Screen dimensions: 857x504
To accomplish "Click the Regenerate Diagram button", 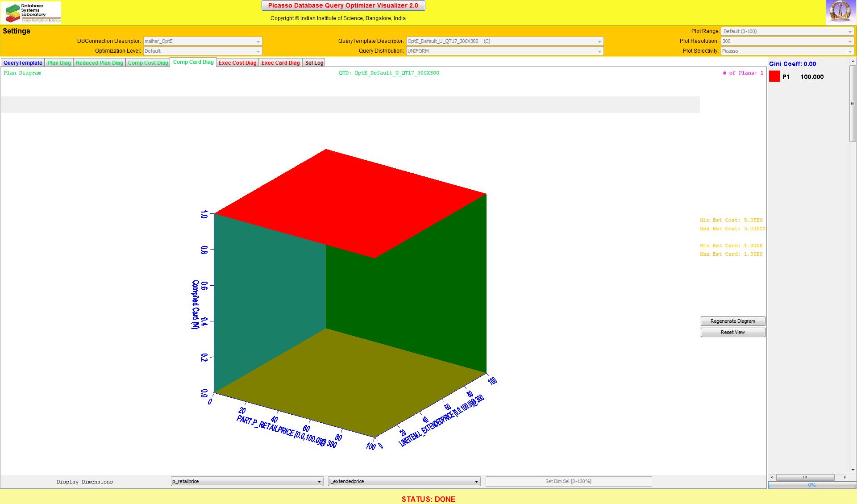I will [732, 321].
